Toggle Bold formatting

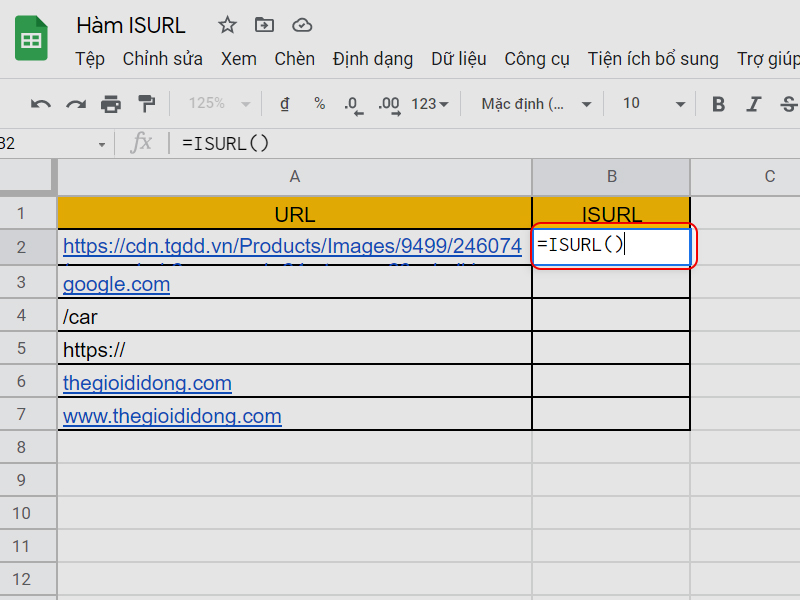coord(718,104)
